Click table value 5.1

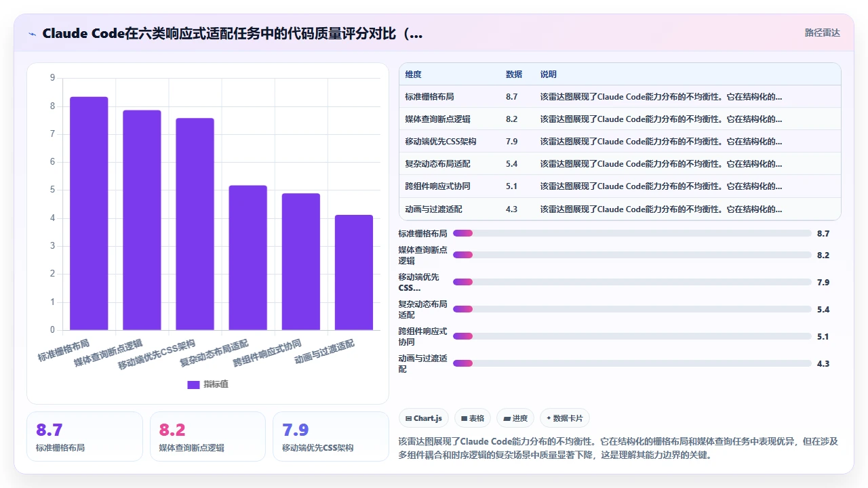(x=511, y=186)
